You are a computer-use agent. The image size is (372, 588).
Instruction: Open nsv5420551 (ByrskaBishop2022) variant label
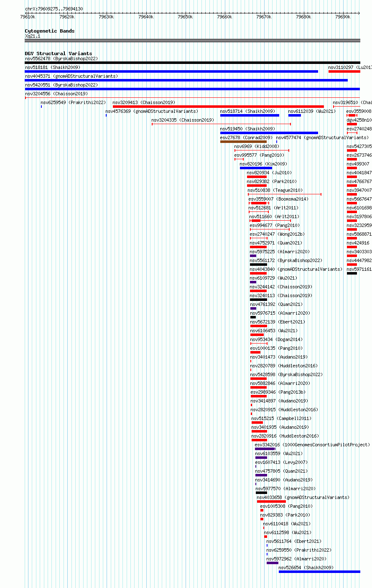click(61, 85)
